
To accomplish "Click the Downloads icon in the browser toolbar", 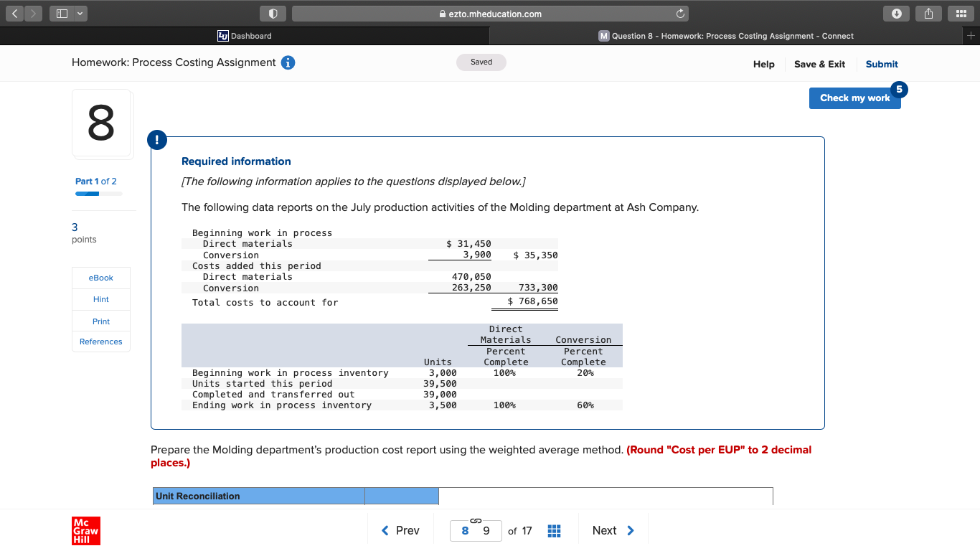I will point(896,13).
